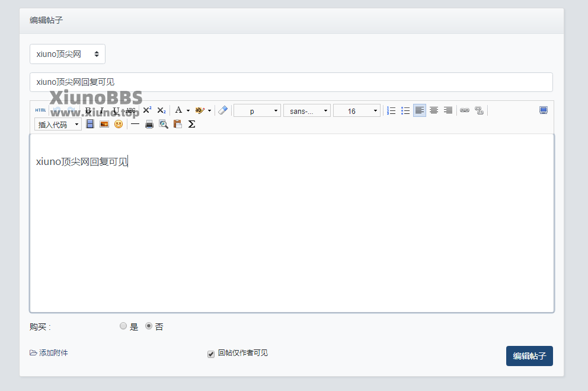Insert a horizontal rule line
Image resolution: width=588 pixels, height=391 pixels.
(x=135, y=124)
